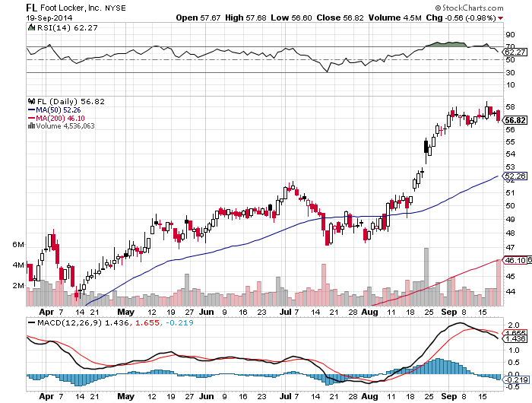Click the RSI(14) 62.27 legend text

click(67, 28)
